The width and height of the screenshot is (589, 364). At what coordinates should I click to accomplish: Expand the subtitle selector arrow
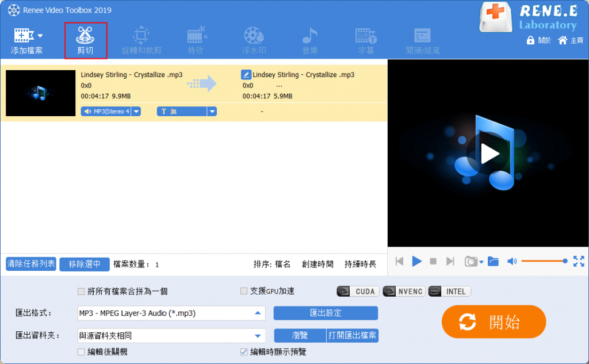(212, 111)
